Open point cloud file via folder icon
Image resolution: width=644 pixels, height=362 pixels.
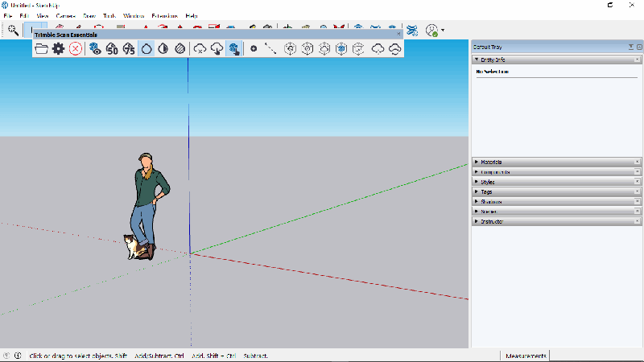[x=42, y=49]
